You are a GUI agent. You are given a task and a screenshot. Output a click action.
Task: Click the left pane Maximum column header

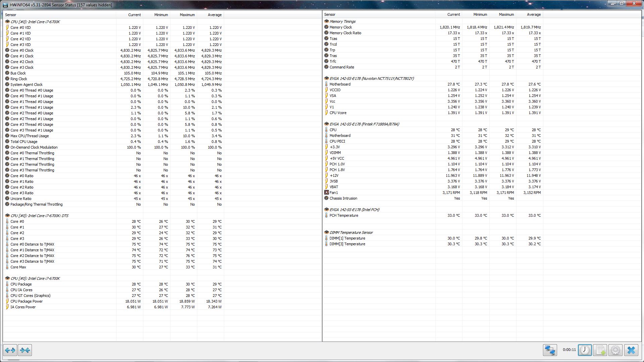pos(183,15)
